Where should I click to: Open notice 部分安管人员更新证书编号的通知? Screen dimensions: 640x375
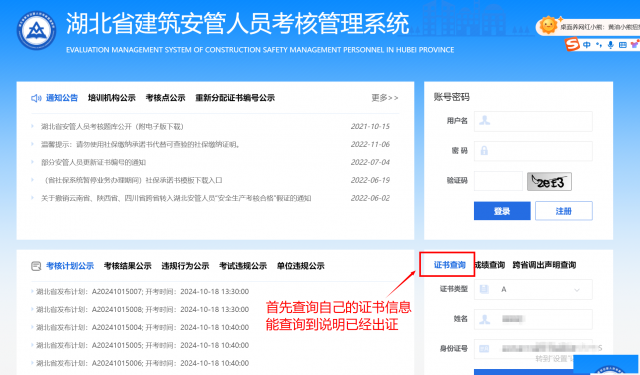pyautogui.click(x=93, y=163)
